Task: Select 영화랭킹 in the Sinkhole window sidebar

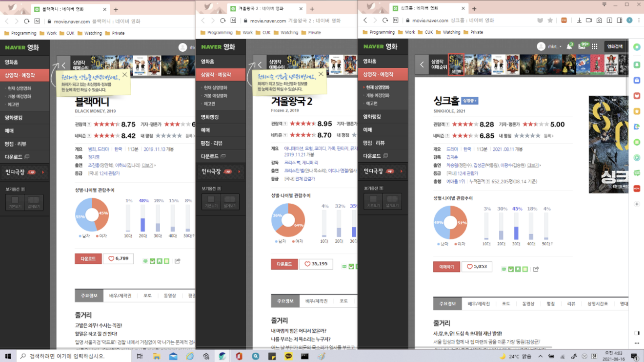Action: [383, 117]
